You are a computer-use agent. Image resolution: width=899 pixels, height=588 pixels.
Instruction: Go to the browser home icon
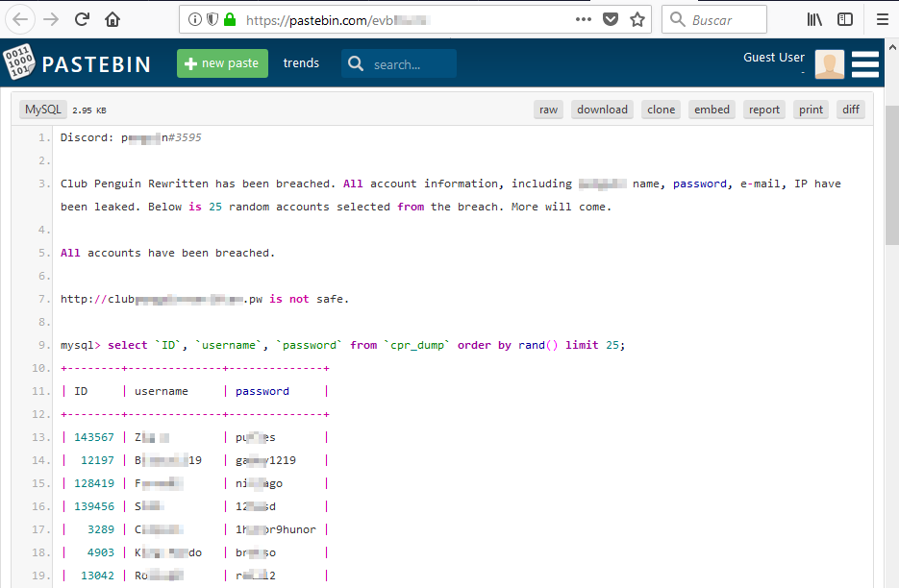[112, 19]
